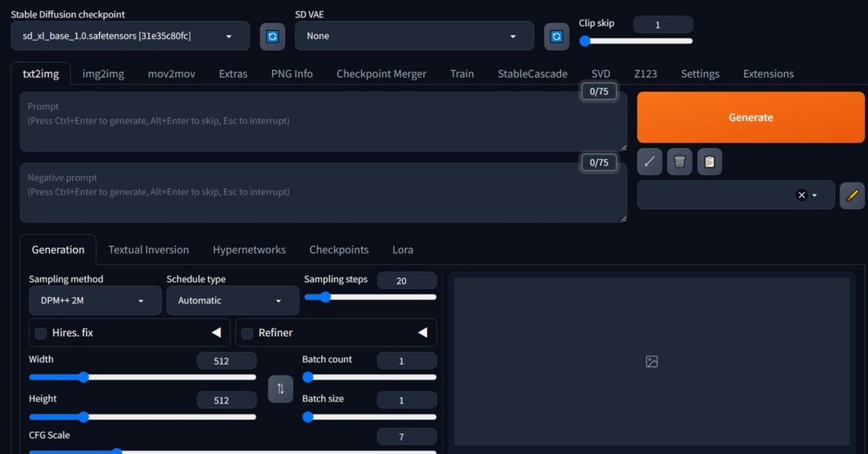Swap width and height with the exchange icon
The height and width of the screenshot is (454, 868).
point(281,389)
